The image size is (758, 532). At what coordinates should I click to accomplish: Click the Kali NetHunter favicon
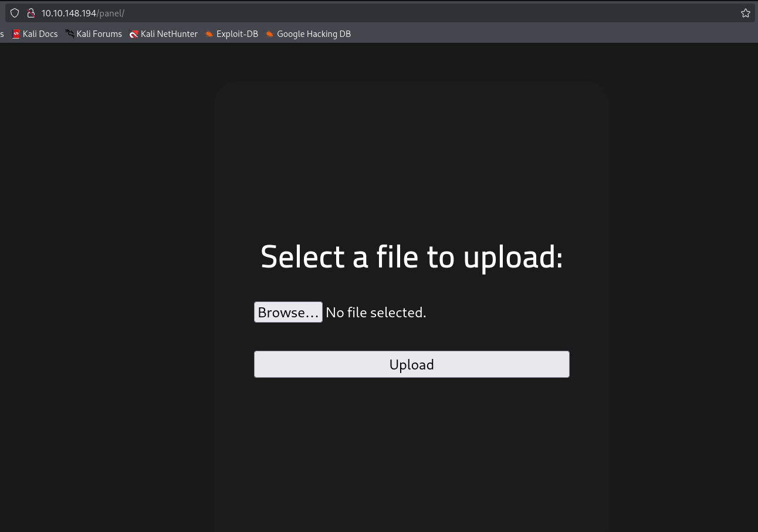point(134,34)
